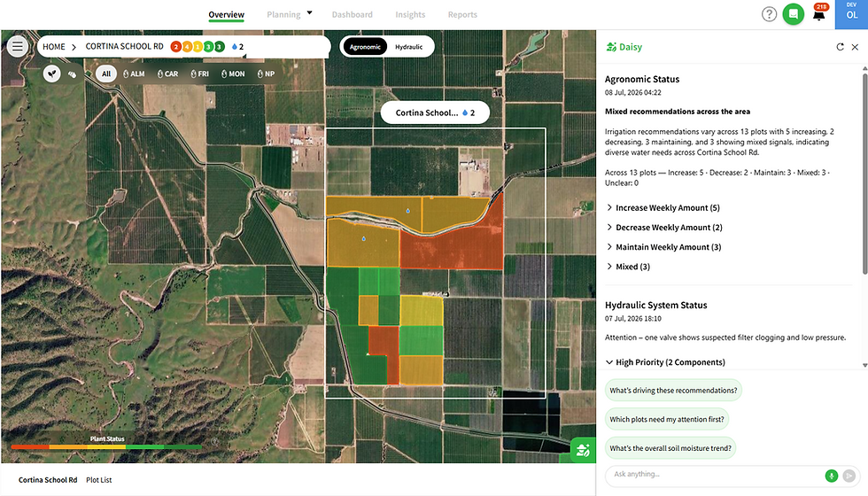This screenshot has height=496, width=868.
Task: Click the CORTINA SCHOOL RD breadcrumb
Action: click(125, 46)
